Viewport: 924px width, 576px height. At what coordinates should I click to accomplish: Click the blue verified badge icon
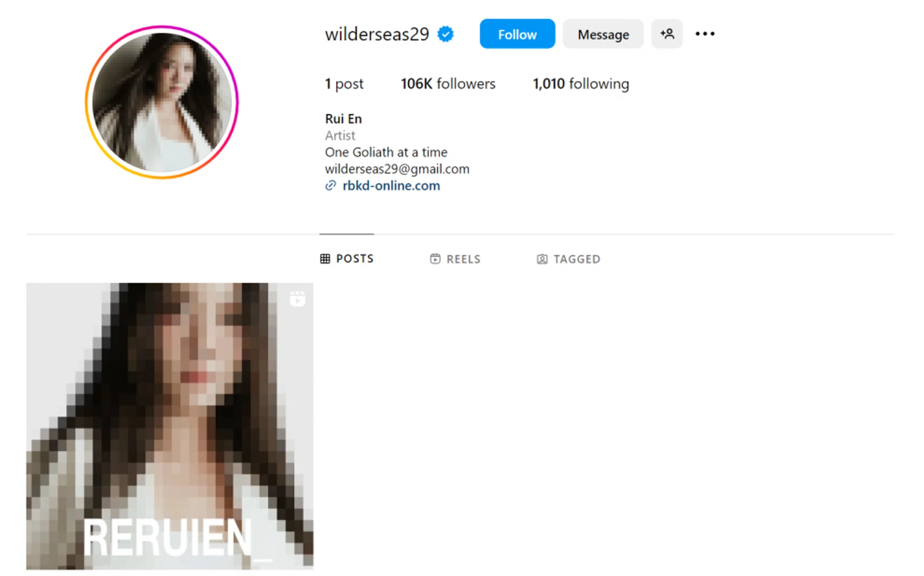point(445,34)
